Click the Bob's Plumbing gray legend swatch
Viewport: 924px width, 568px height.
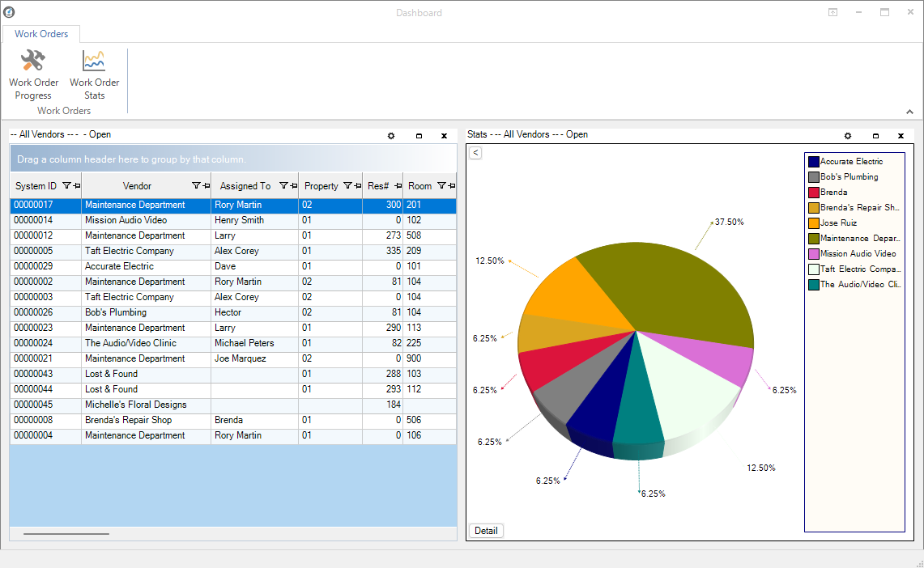coord(814,176)
